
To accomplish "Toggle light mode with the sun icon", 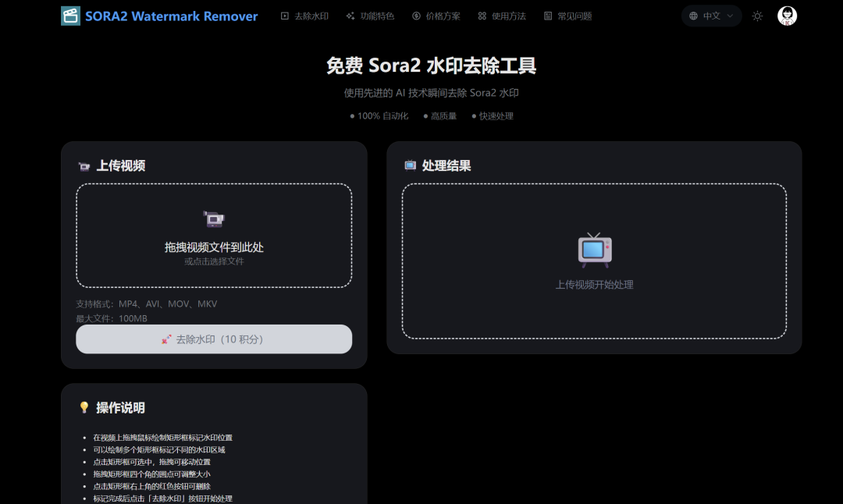I will (756, 16).
